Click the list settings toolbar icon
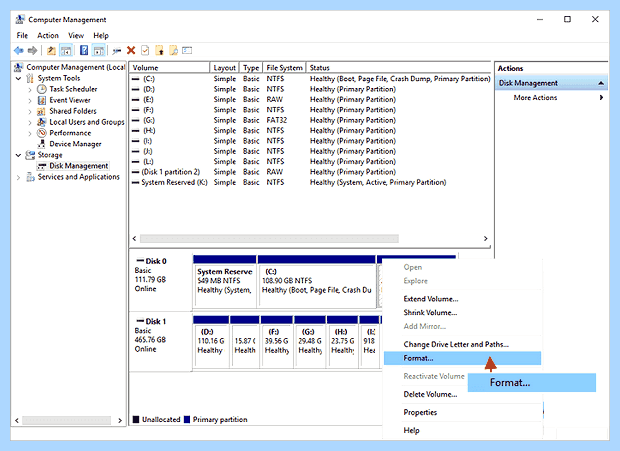Viewport: 620px width, 451px height. [187, 51]
